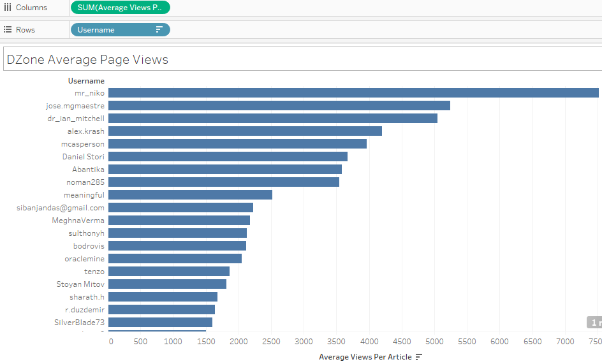Select the mr_niko bar
This screenshot has width=602, height=364.
(x=353, y=92)
